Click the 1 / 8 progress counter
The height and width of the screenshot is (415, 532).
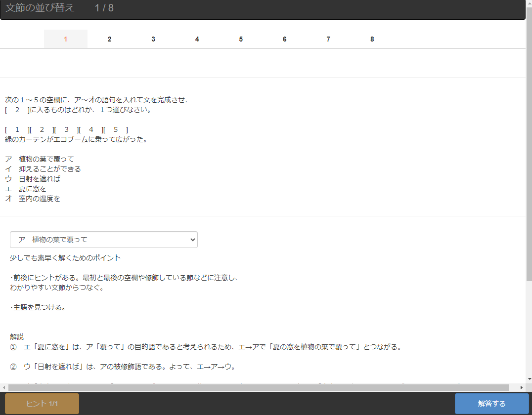coord(104,8)
